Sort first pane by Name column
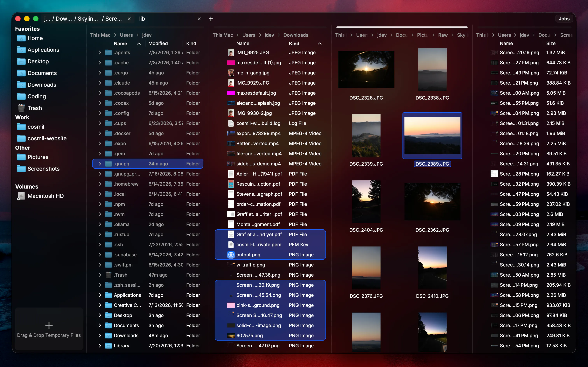 (x=120, y=44)
